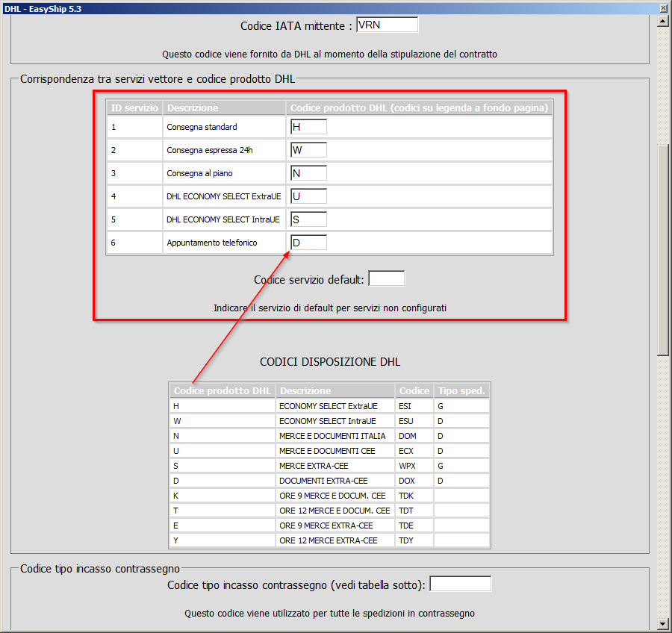Click the vertical scrollbar thumb
Viewport: 672px width, 633px height.
(663, 250)
